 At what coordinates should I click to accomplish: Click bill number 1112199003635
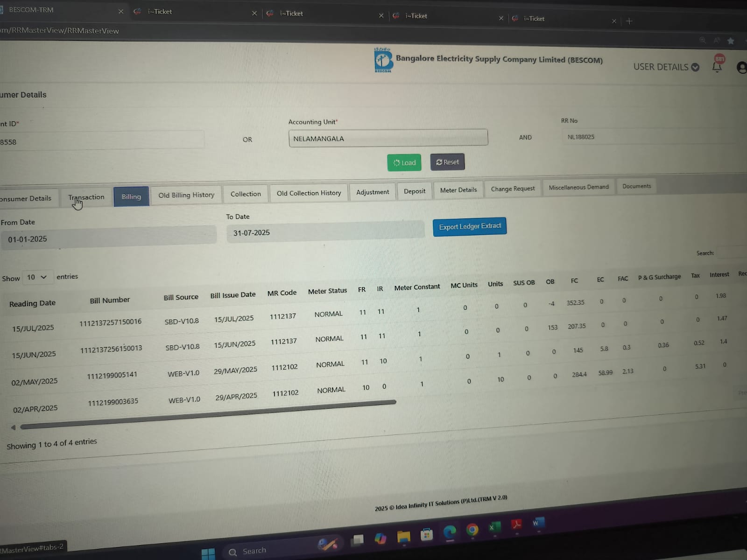coord(113,402)
